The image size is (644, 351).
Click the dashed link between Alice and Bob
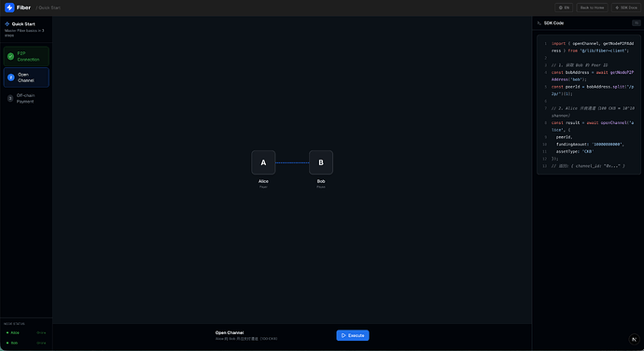(292, 162)
